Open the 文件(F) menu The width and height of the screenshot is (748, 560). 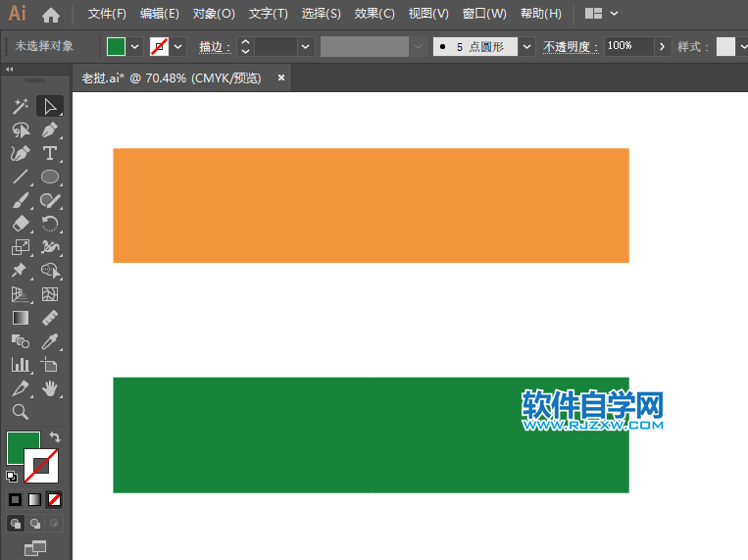tap(107, 14)
